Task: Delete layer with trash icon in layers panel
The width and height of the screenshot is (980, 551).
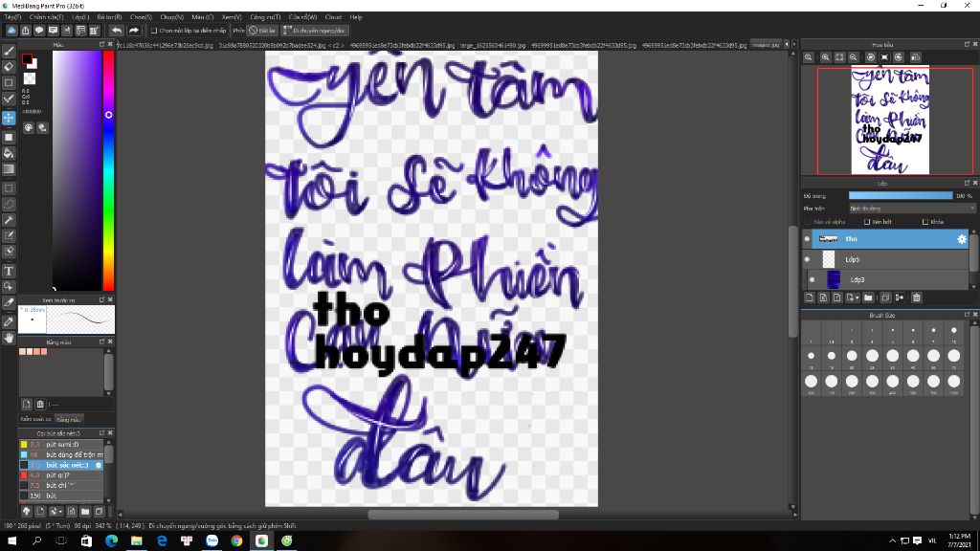Action: [916, 298]
